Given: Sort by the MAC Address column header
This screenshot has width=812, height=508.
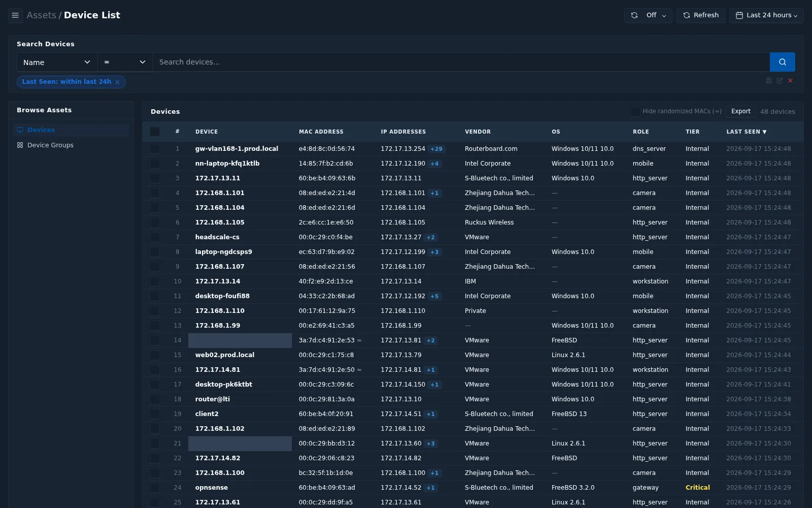Looking at the screenshot, I should click(321, 132).
